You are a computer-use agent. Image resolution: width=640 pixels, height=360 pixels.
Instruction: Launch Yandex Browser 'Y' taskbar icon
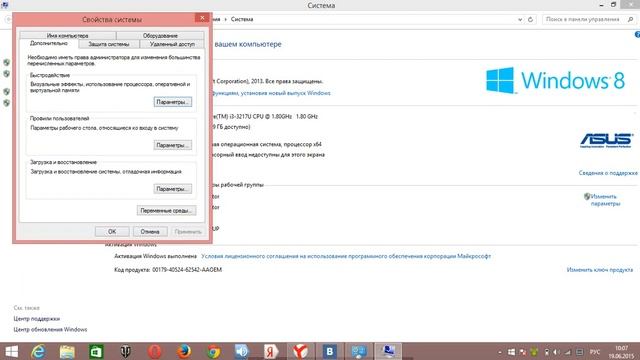300,351
